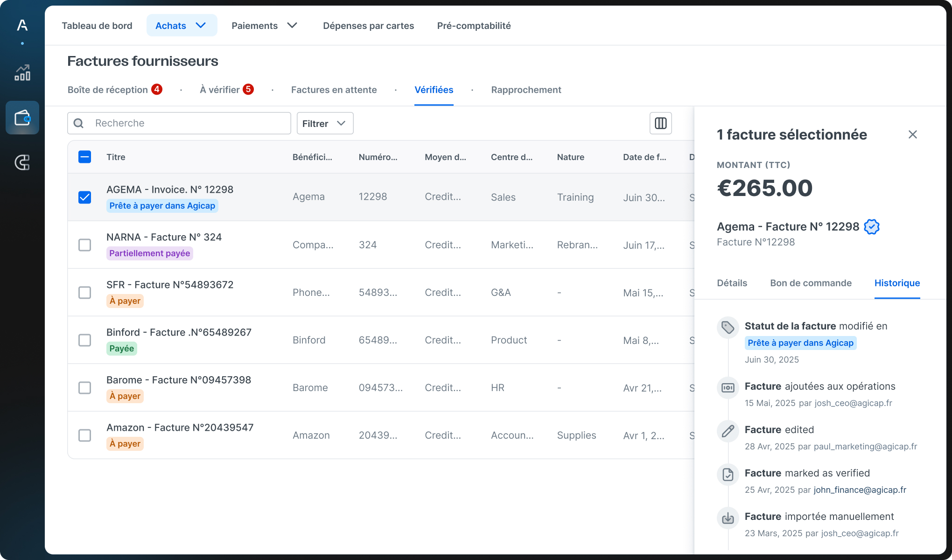The height and width of the screenshot is (560, 952).
Task: Expand the Paiements menu dropdown
Action: (265, 26)
